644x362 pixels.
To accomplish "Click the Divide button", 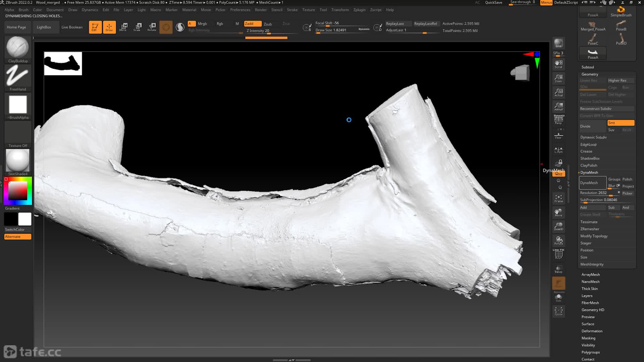I will (x=593, y=126).
